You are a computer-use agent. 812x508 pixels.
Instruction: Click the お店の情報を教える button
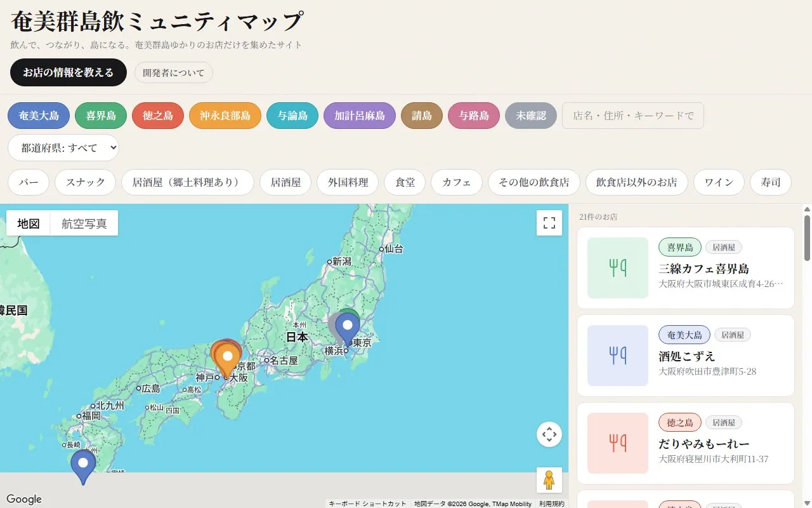pyautogui.click(x=69, y=72)
